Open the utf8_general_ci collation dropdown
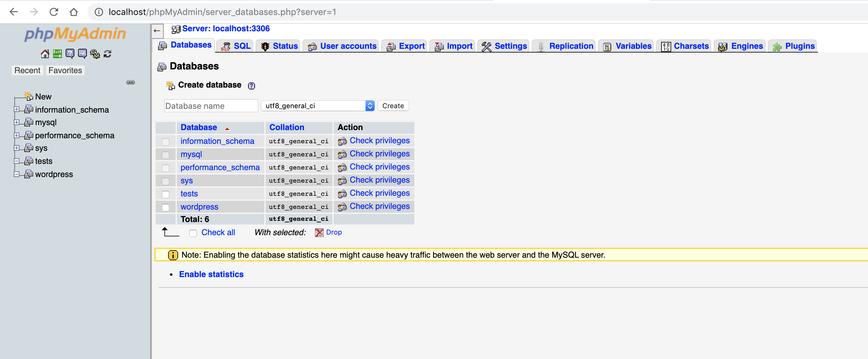 [317, 105]
